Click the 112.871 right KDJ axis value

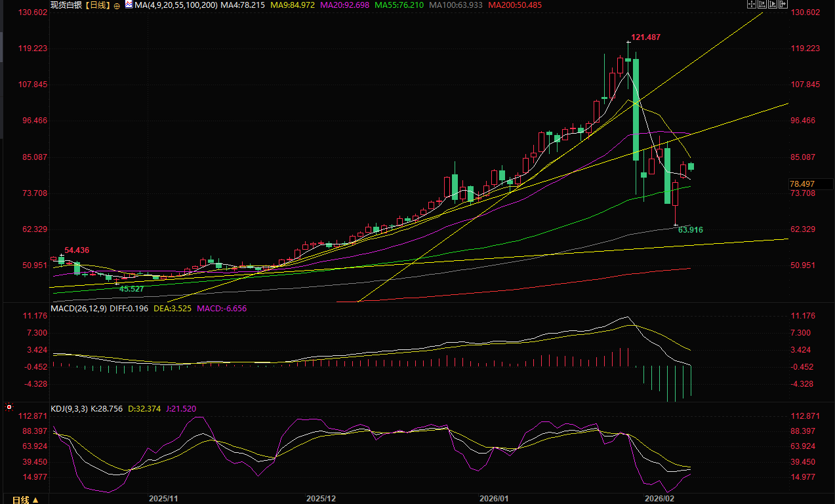[806, 416]
